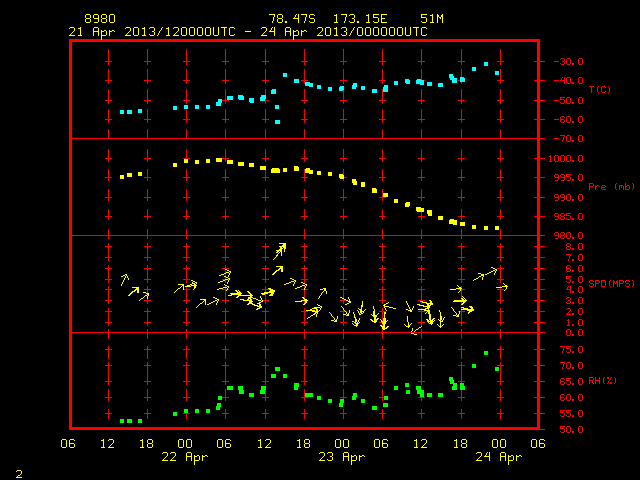Click the lowest cyan temperature data point
This screenshot has height=480, width=640.
[278, 122]
